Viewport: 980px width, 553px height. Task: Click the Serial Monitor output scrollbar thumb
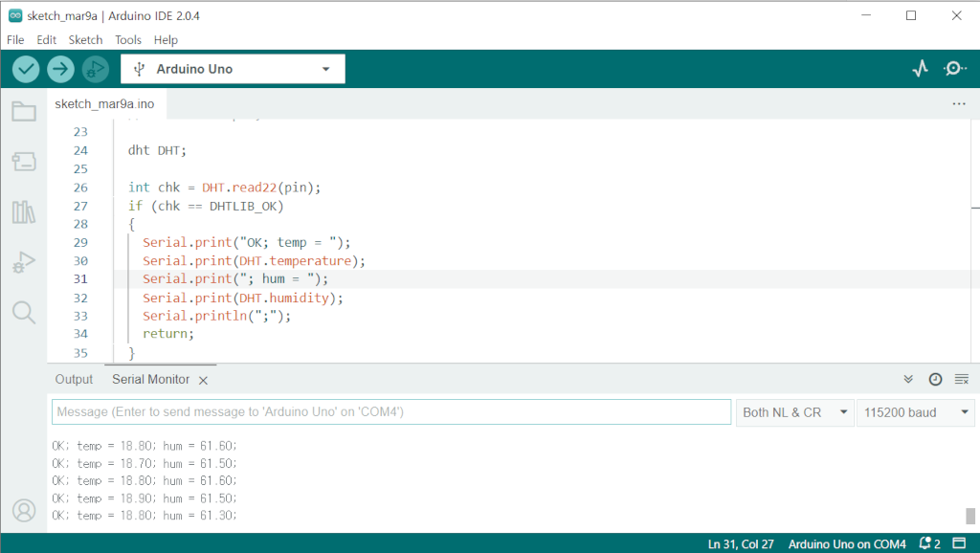(x=970, y=516)
